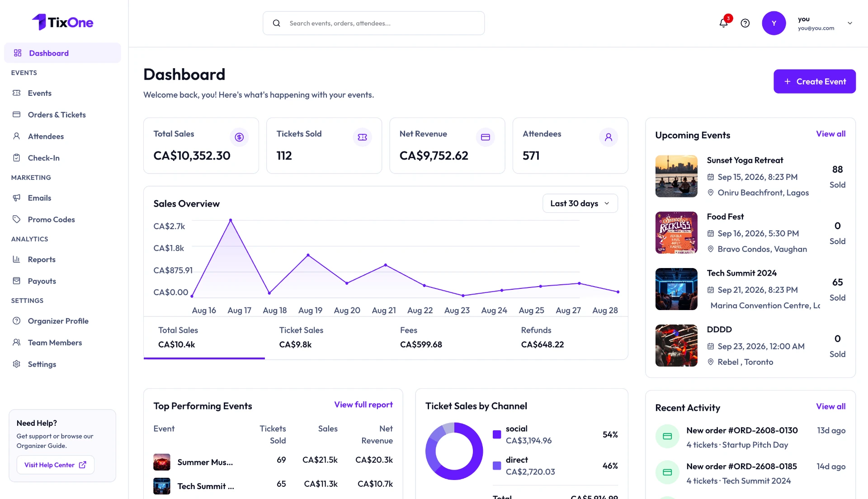Open Sunset Yoga Retreat event title
The height and width of the screenshot is (499, 868).
745,160
